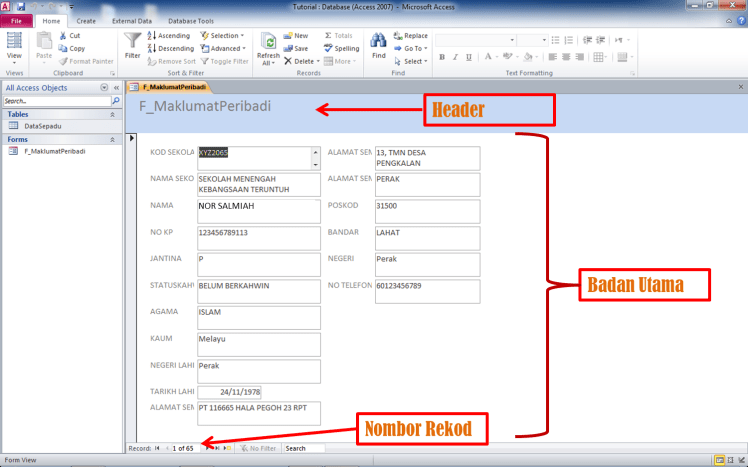Viewport: 748px width, 467px height.
Task: Click Replace in the Find group
Action: (x=411, y=35)
